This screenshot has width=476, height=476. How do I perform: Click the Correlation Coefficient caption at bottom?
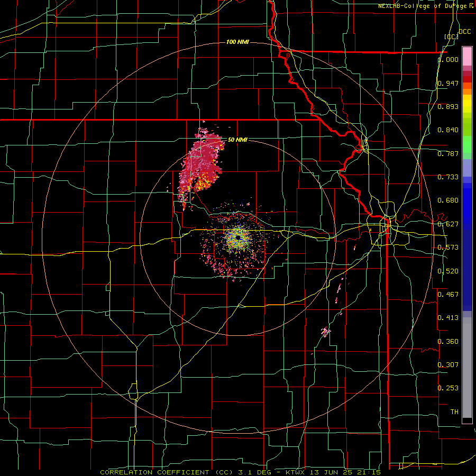click(241, 472)
